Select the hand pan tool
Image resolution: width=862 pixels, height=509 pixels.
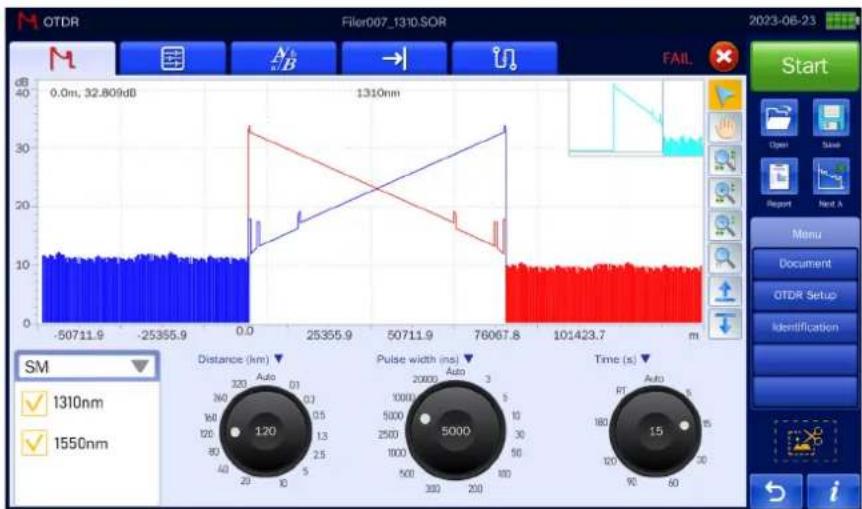tap(725, 128)
